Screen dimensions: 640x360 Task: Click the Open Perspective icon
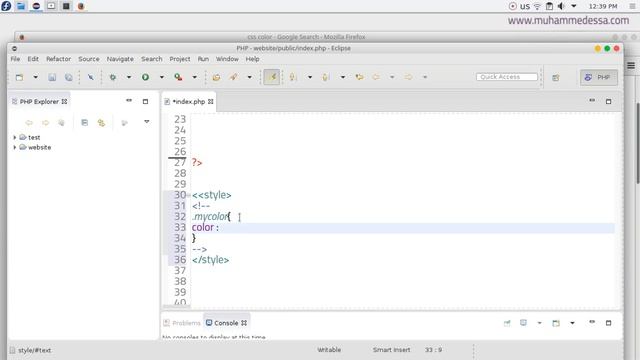pos(556,78)
